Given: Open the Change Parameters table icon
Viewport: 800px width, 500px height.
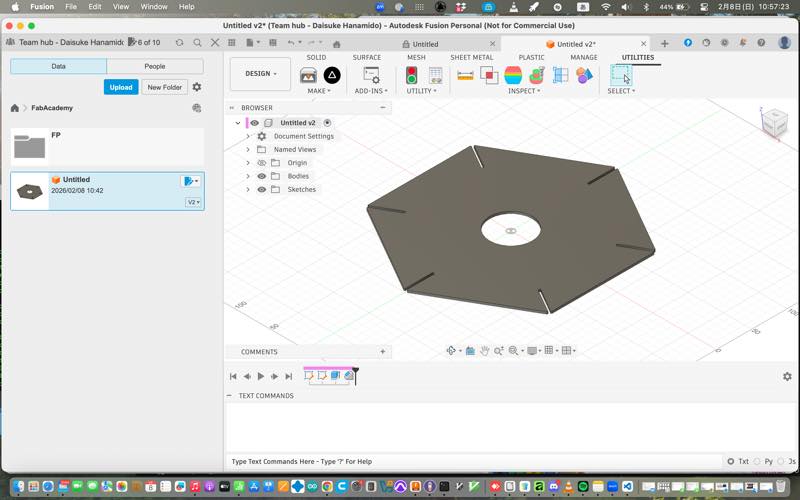Looking at the screenshot, I should tap(435, 75).
